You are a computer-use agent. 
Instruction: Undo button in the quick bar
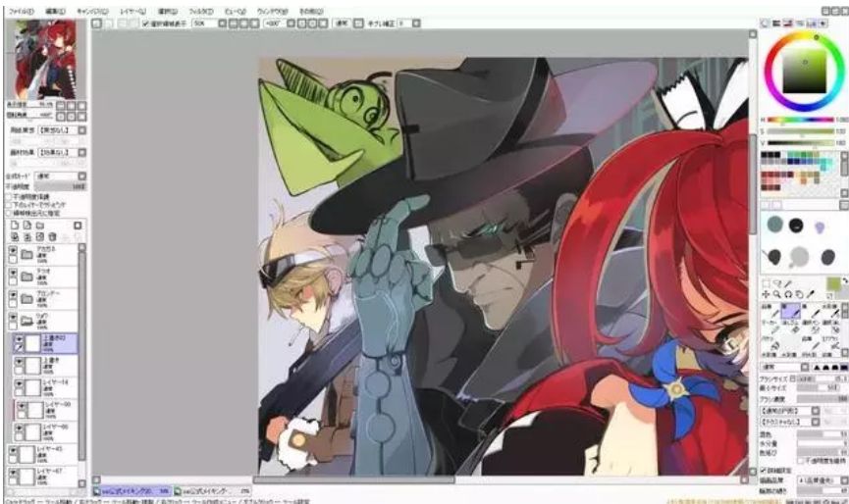(x=96, y=24)
